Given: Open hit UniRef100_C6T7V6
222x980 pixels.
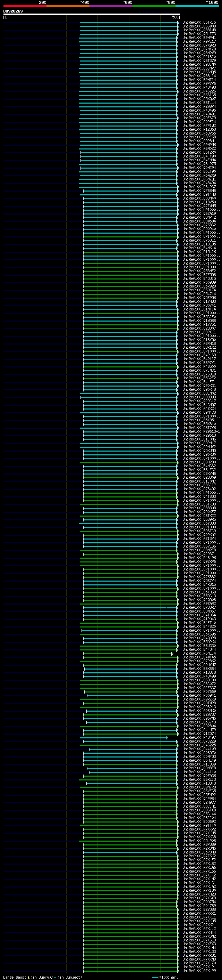Looking at the screenshot, I should (x=199, y=428).
